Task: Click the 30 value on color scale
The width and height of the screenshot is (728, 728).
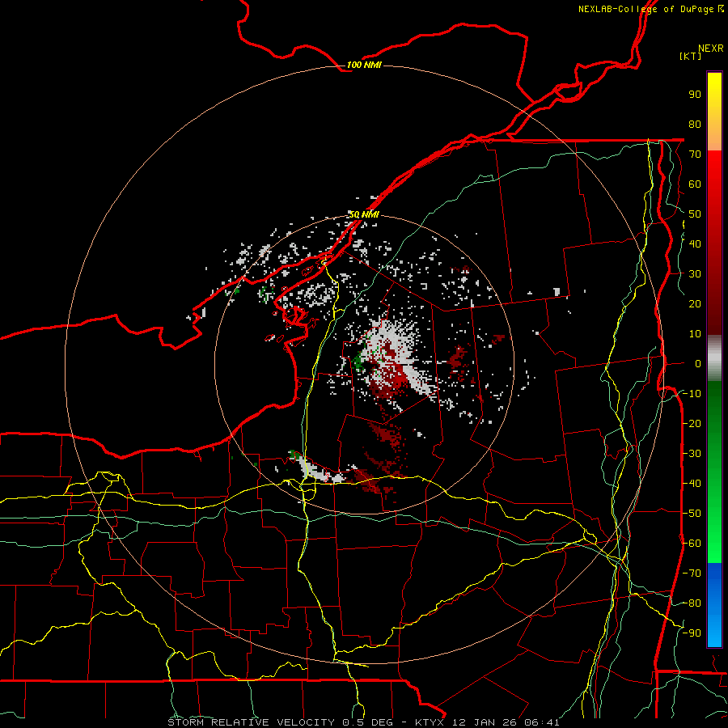Action: [x=695, y=274]
